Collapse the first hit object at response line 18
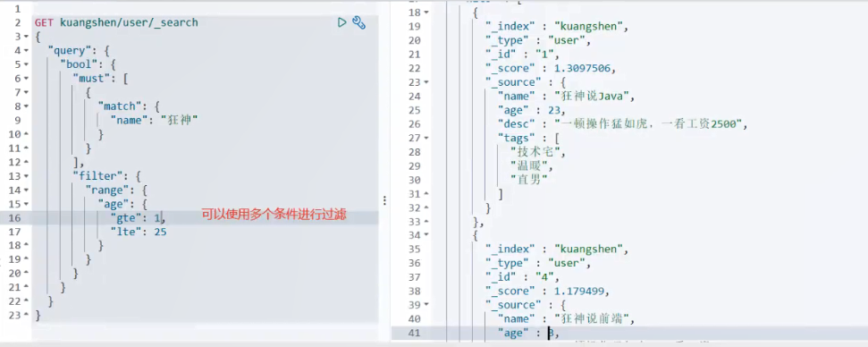The height and width of the screenshot is (347, 868). coord(426,13)
